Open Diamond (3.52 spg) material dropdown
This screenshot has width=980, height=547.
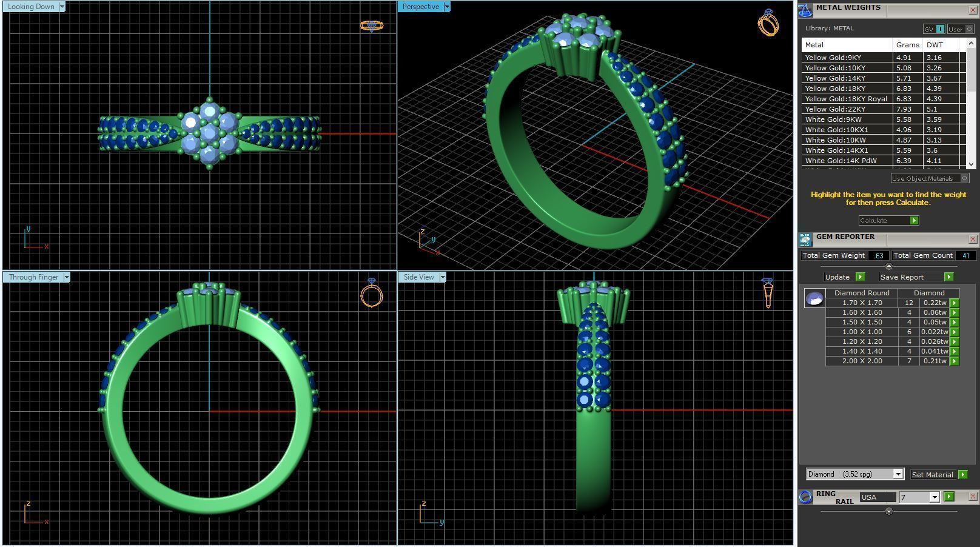pos(898,474)
